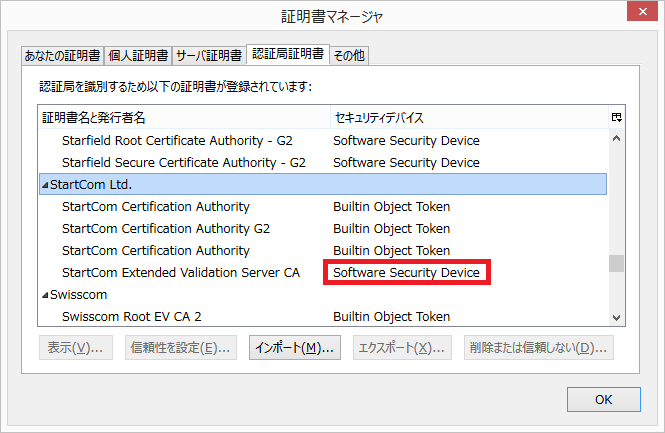Screen dimensions: 665x433
Task: Click the 表示(V)... button
Action: click(76, 348)
